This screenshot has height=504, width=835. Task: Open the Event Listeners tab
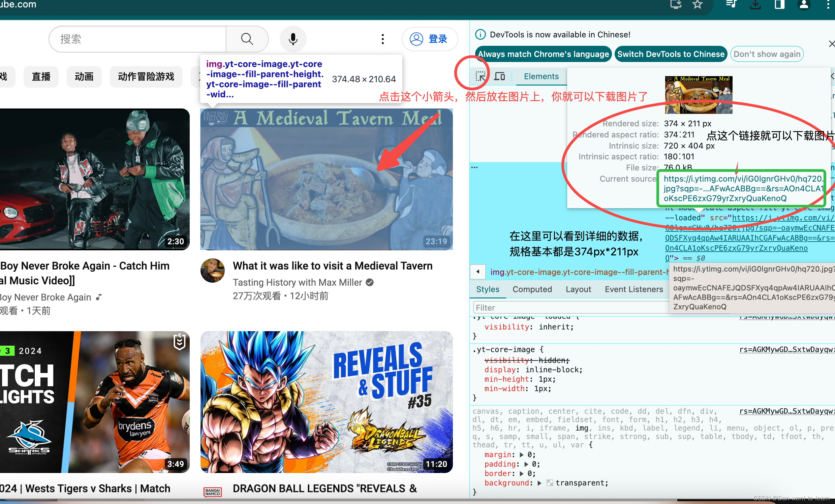[634, 289]
